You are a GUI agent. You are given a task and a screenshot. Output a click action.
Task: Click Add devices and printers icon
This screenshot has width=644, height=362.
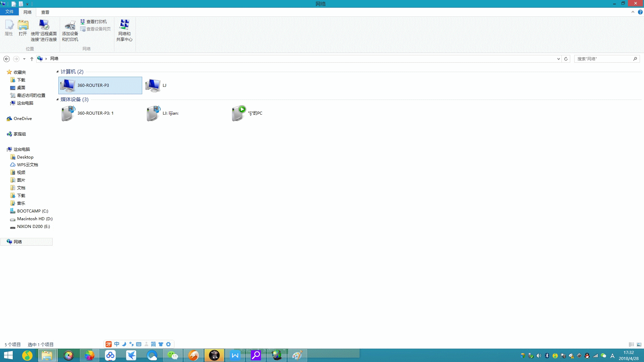[70, 29]
